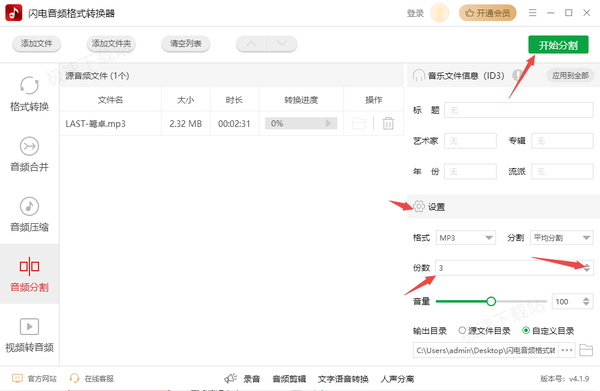Click the 设置 settings gear icon
Image resolution: width=600 pixels, height=391 pixels.
[x=419, y=206]
